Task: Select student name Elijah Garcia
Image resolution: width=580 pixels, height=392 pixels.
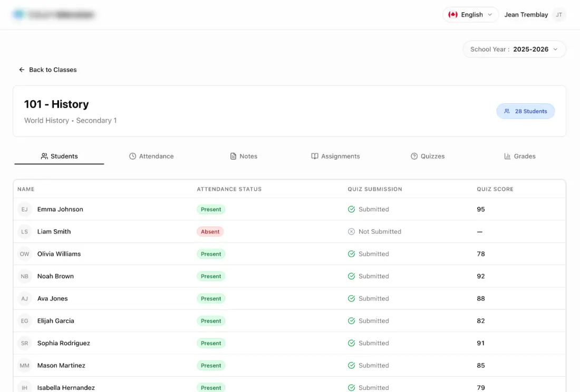Action: click(x=55, y=321)
